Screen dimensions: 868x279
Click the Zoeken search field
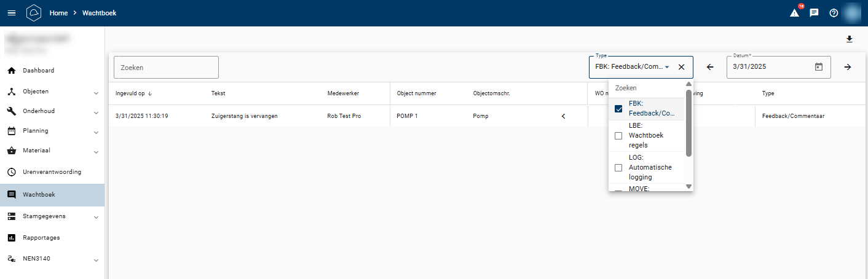(166, 68)
